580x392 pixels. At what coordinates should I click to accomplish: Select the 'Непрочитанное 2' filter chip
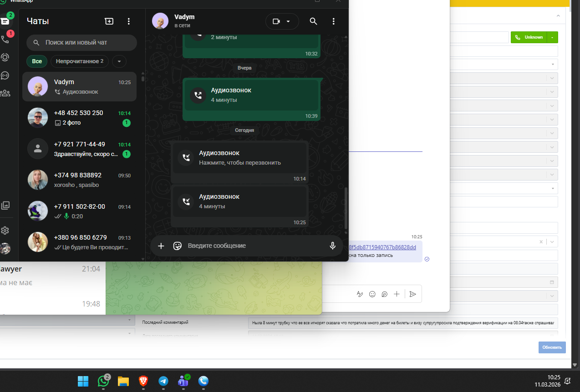click(x=80, y=61)
